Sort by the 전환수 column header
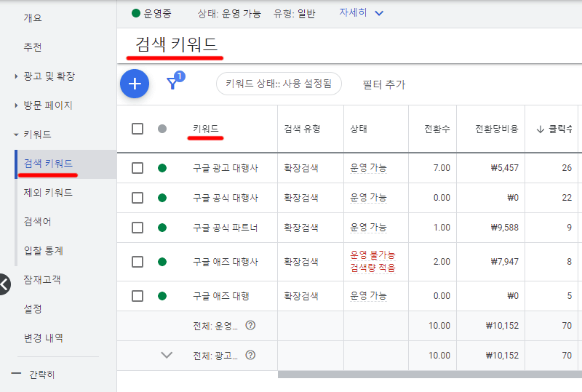The width and height of the screenshot is (582, 392). coord(437,129)
